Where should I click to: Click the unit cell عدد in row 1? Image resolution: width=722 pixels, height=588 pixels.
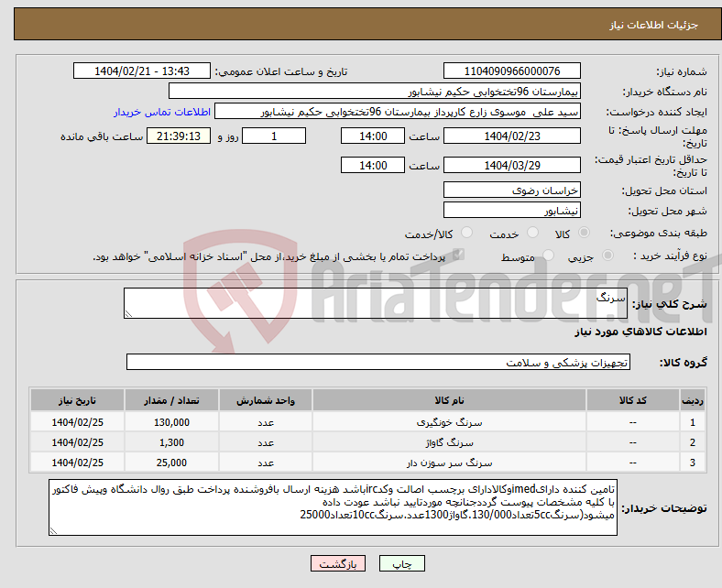tap(266, 422)
